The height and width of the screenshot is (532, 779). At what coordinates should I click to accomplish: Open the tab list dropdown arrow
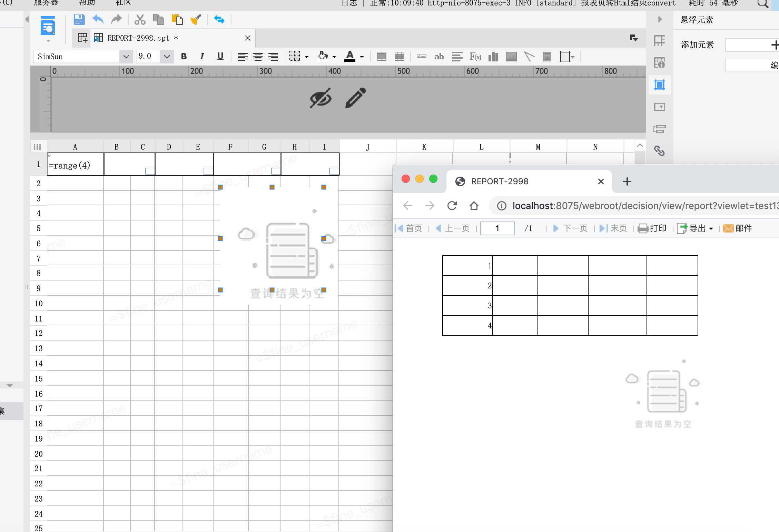coord(633,38)
